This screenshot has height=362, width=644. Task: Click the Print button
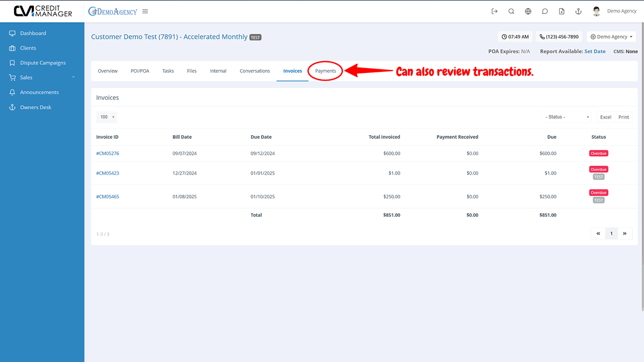(624, 117)
